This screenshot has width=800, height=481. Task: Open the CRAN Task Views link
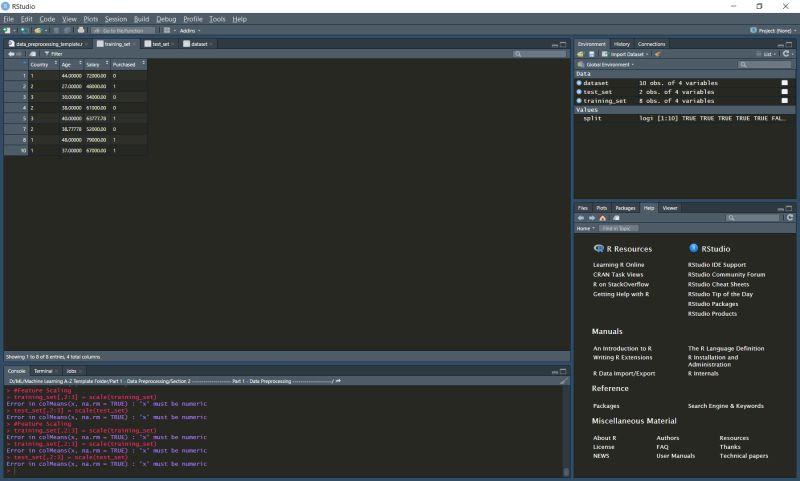(x=618, y=274)
